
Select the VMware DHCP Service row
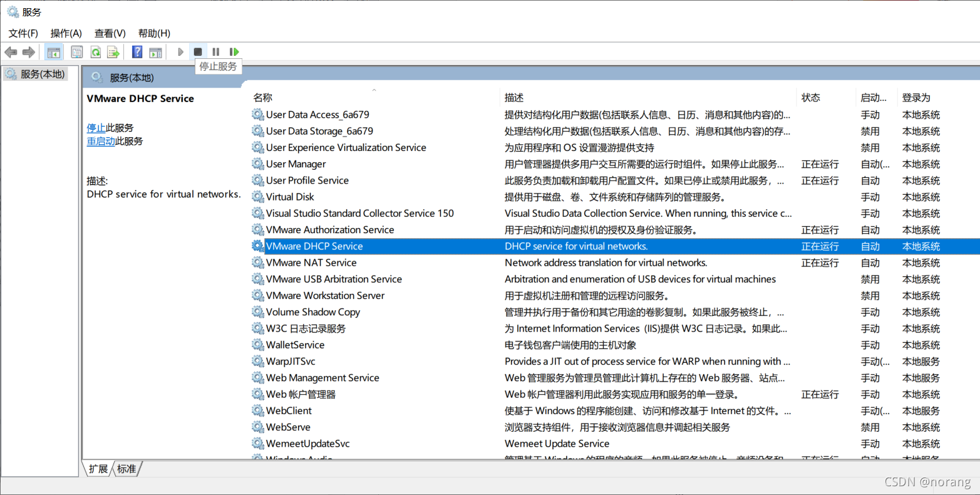615,246
